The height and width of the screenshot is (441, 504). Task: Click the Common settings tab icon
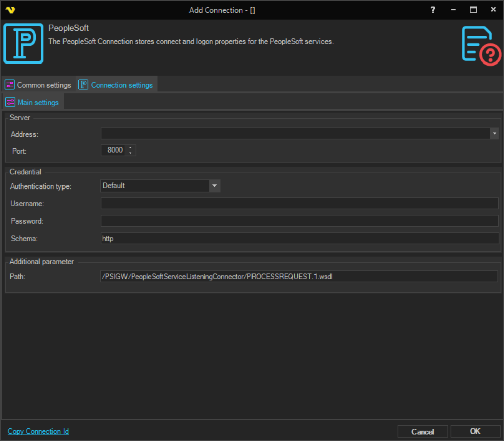(x=10, y=85)
